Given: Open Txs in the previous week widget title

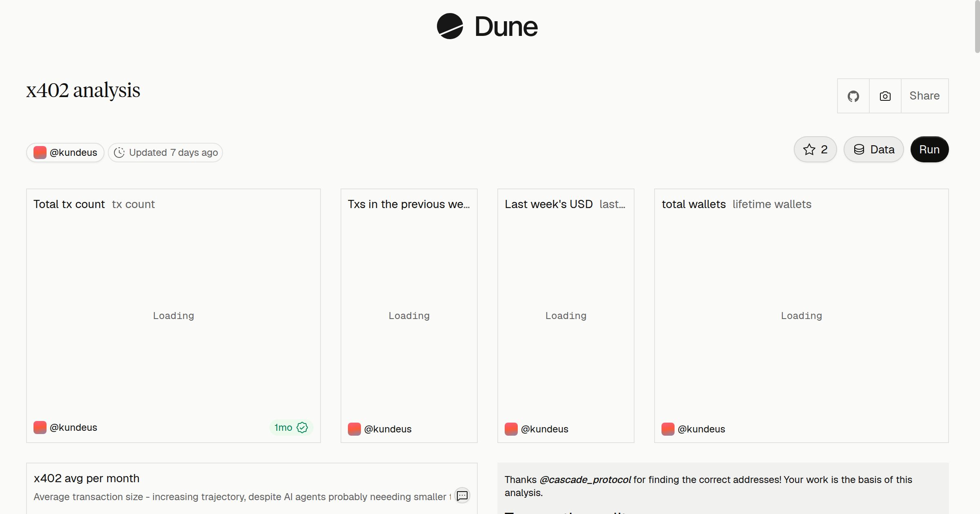Looking at the screenshot, I should click(x=409, y=204).
